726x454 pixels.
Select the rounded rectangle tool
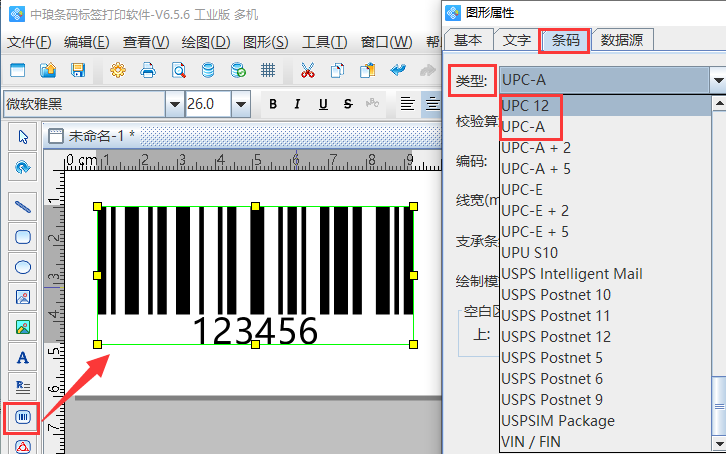point(23,237)
